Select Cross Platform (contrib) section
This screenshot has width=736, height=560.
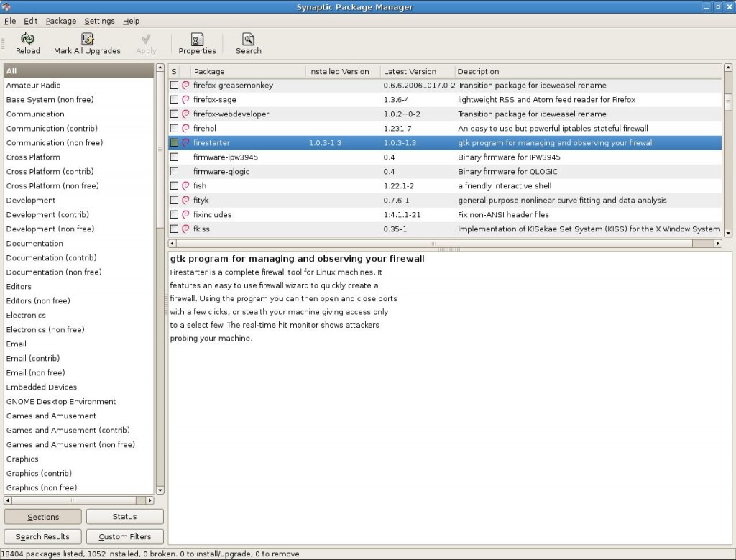pos(79,171)
